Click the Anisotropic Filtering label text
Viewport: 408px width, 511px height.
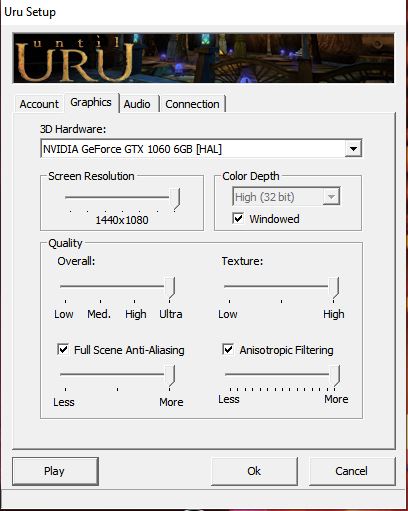(x=286, y=350)
